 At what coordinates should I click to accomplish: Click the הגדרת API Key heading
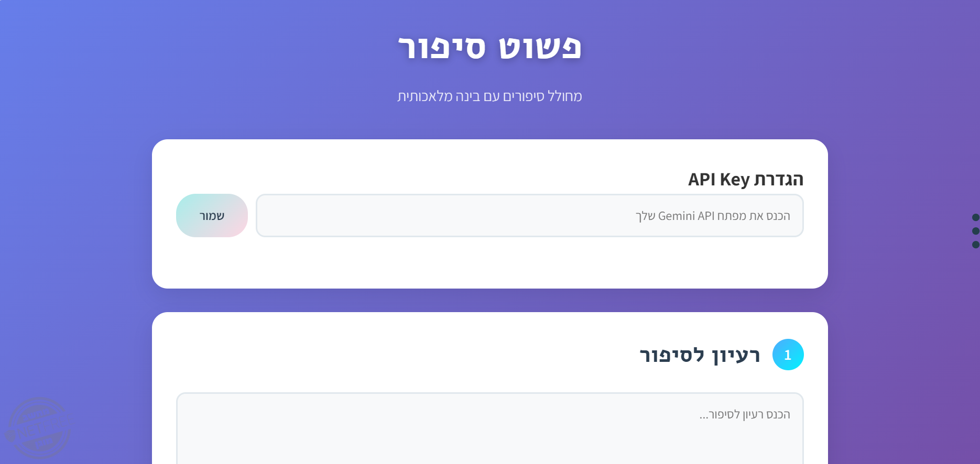(745, 179)
